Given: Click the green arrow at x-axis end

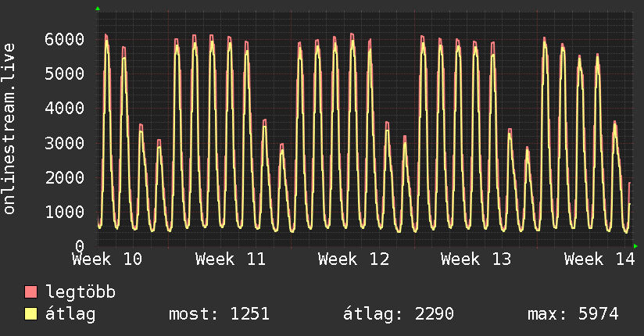Looking at the screenshot, I should coord(635,246).
